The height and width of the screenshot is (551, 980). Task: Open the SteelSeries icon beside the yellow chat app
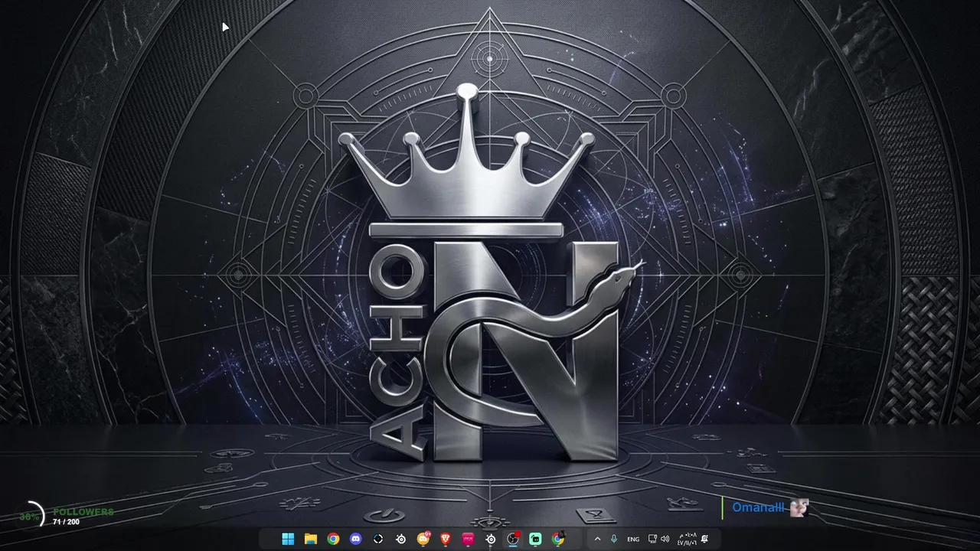tap(400, 539)
